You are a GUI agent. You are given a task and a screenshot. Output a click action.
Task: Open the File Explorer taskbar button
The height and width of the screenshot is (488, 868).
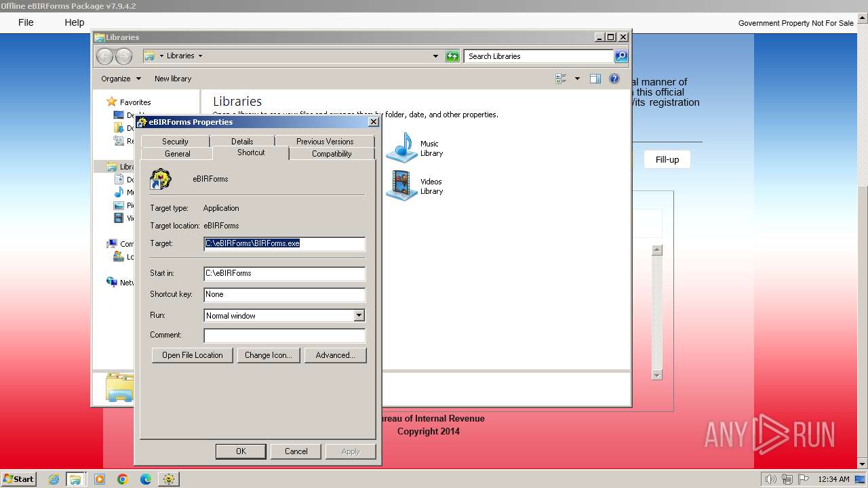tap(75, 479)
